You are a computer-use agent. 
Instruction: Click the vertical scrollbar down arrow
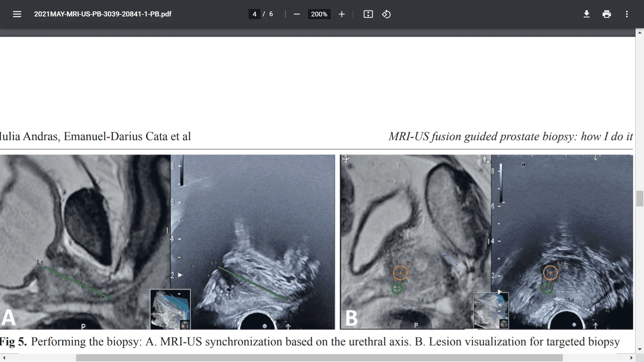click(x=640, y=349)
